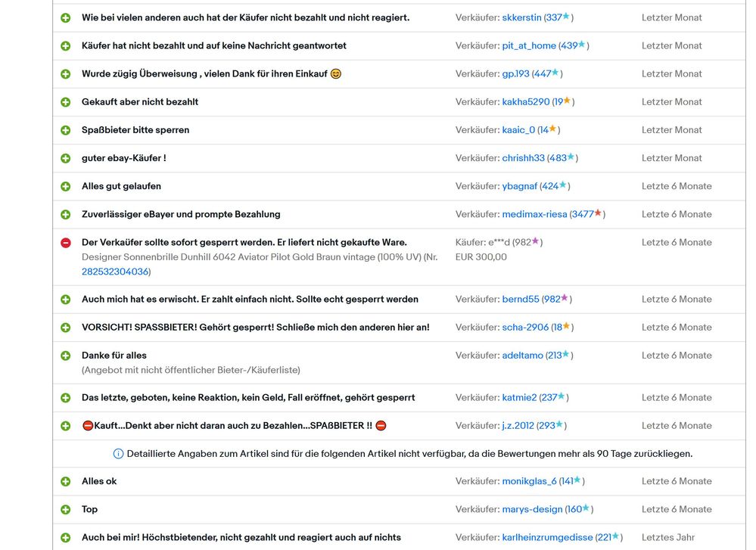
Task: Click seller katmie2's username
Action: [519, 397]
